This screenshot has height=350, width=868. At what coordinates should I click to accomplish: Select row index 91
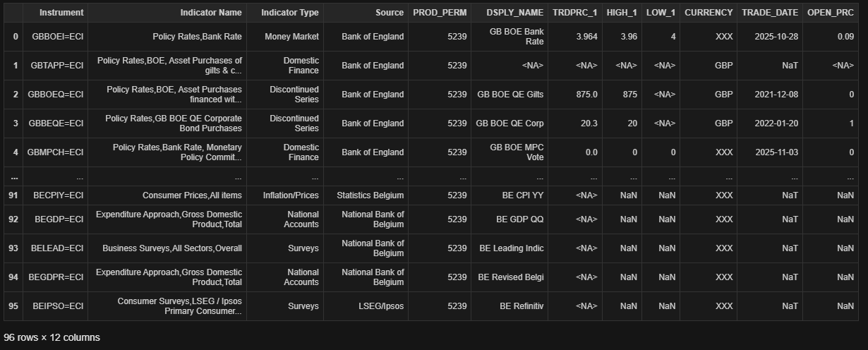[x=13, y=195]
